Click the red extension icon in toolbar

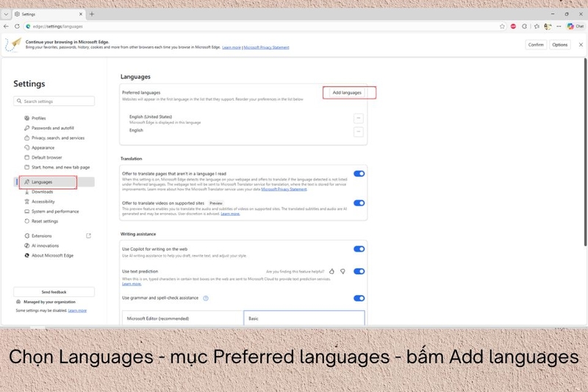(513, 26)
